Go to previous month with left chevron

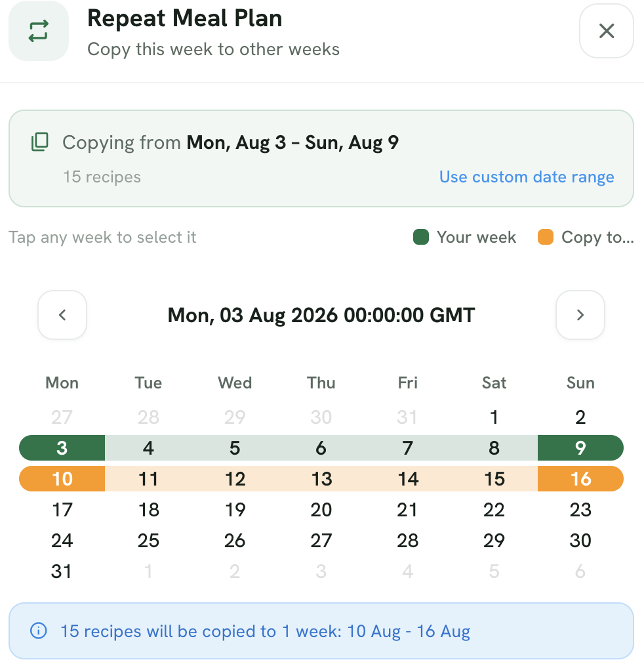pos(62,315)
